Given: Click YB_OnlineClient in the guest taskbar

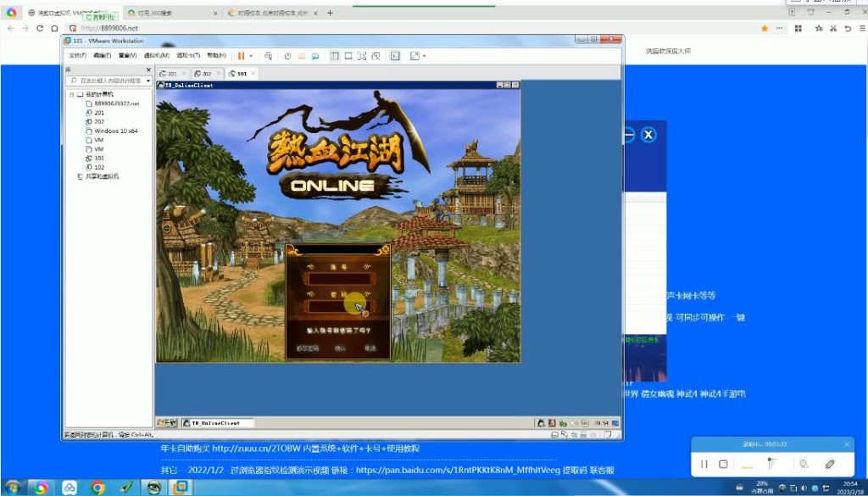Looking at the screenshot, I should (x=218, y=423).
